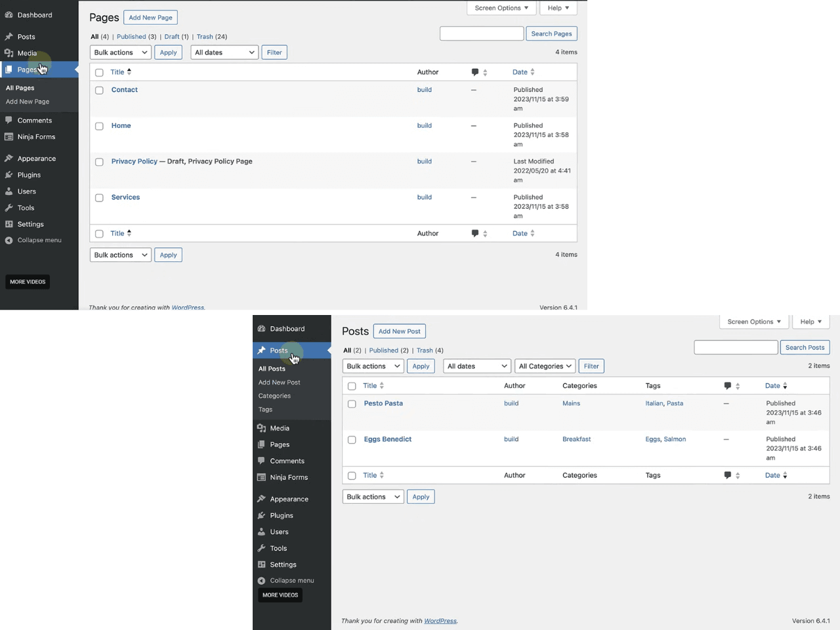Viewport: 840px width, 630px height.
Task: Open Help dropdown in Posts window
Action: point(811,322)
